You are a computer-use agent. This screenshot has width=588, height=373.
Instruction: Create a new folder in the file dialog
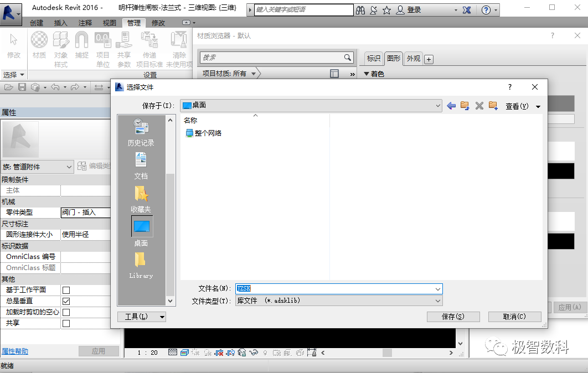(493, 106)
